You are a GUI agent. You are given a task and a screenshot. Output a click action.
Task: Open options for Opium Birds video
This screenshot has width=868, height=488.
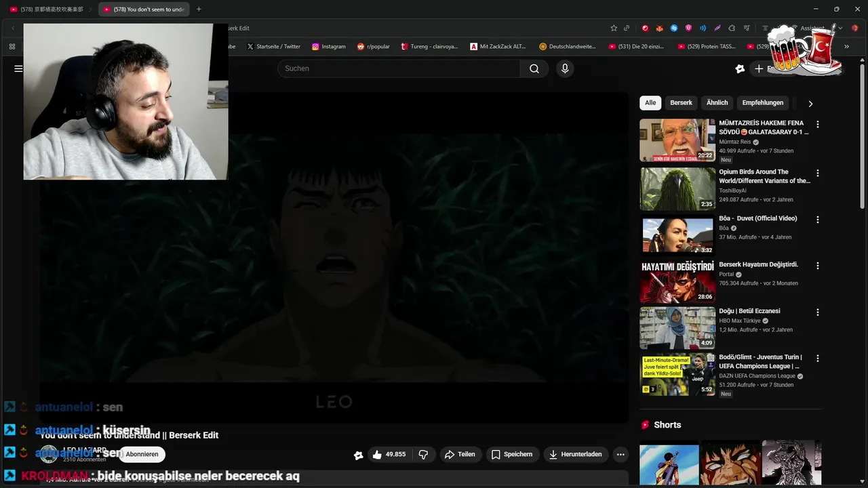point(817,174)
